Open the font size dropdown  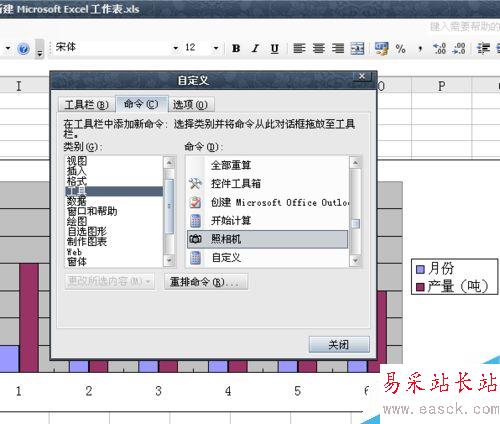pyautogui.click(x=216, y=48)
